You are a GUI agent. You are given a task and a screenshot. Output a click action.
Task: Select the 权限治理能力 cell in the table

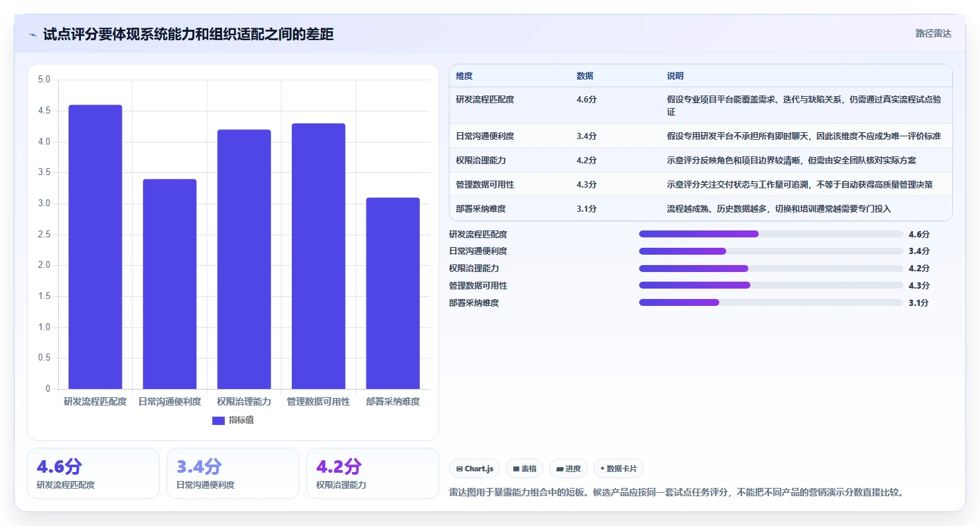tap(481, 161)
